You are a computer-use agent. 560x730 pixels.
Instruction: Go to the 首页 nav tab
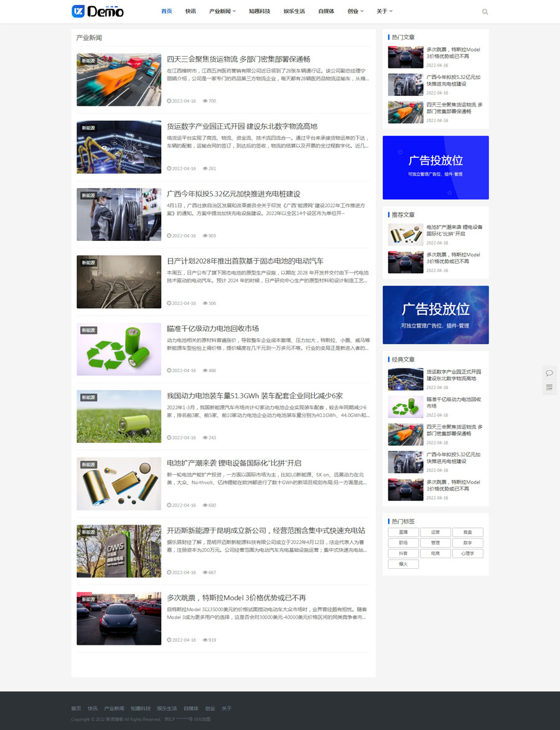[167, 11]
